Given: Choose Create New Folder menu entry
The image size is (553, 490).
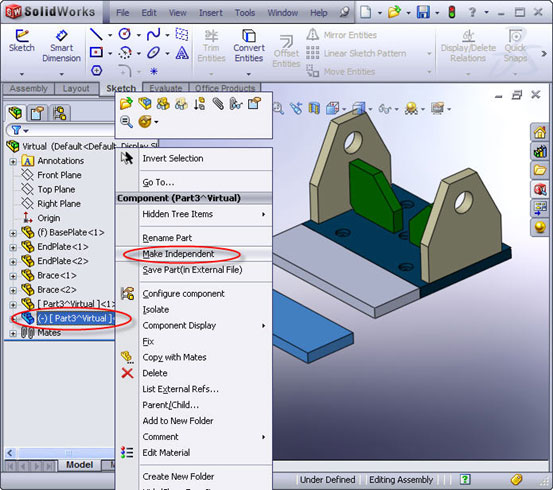Looking at the screenshot, I should (194, 477).
